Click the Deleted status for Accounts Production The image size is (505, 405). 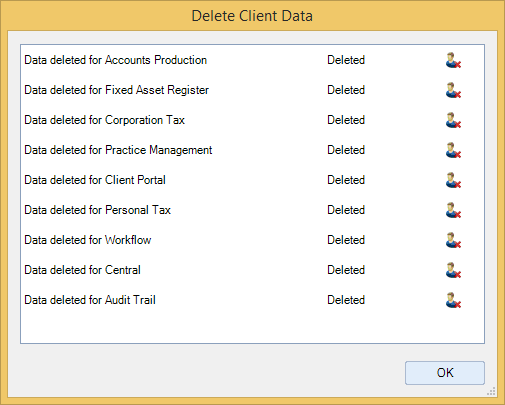[x=346, y=60]
